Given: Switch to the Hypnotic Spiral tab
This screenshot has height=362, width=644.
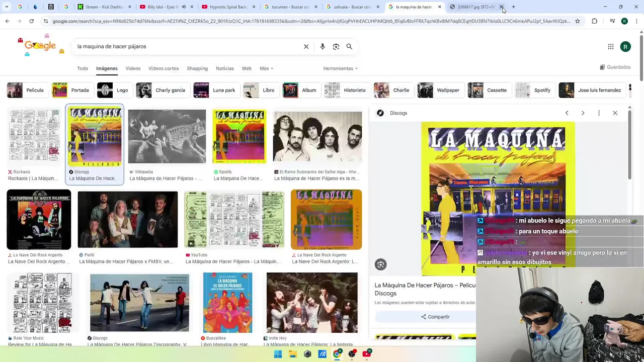Looking at the screenshot, I should 228,7.
